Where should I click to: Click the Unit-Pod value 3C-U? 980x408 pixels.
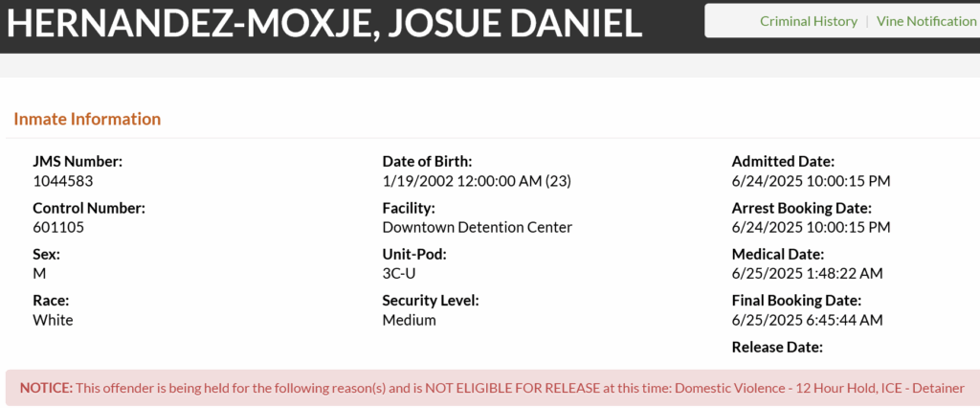400,274
